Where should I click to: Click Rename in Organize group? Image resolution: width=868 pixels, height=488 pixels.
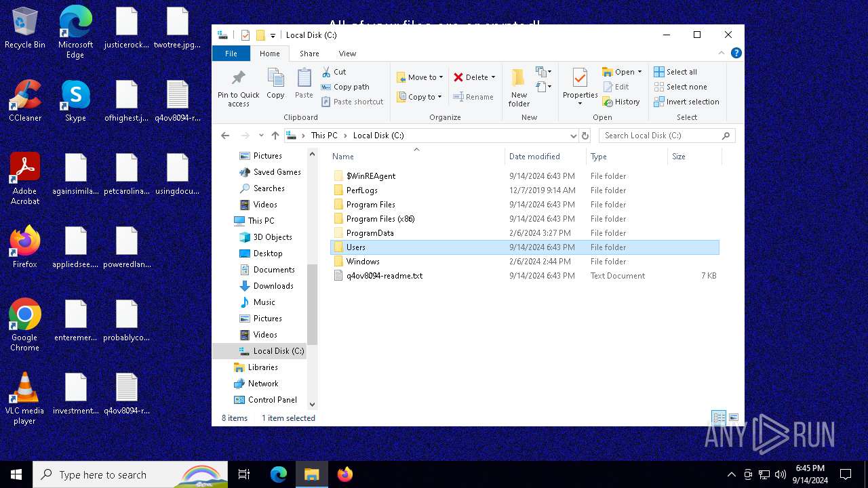click(x=473, y=97)
